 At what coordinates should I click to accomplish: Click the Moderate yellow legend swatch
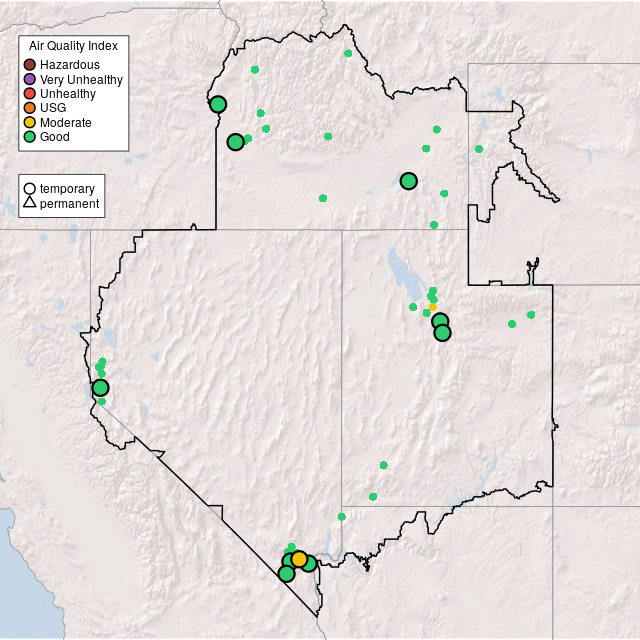[30, 122]
